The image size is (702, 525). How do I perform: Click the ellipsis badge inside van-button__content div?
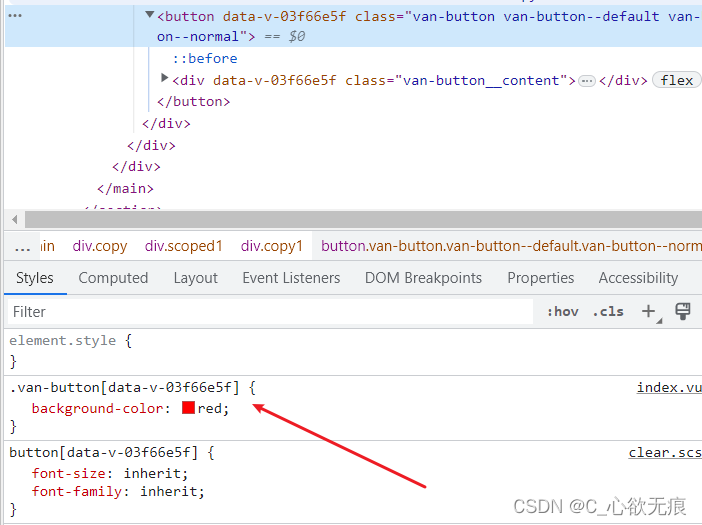tap(587, 81)
